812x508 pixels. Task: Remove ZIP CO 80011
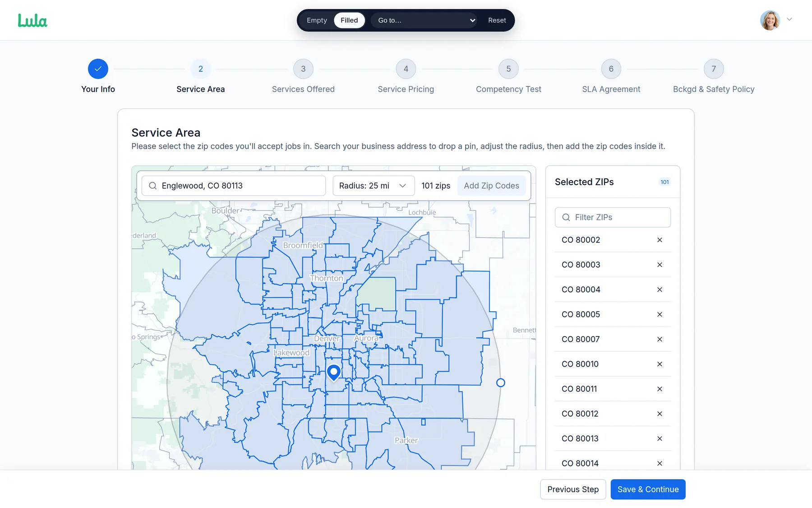point(660,389)
